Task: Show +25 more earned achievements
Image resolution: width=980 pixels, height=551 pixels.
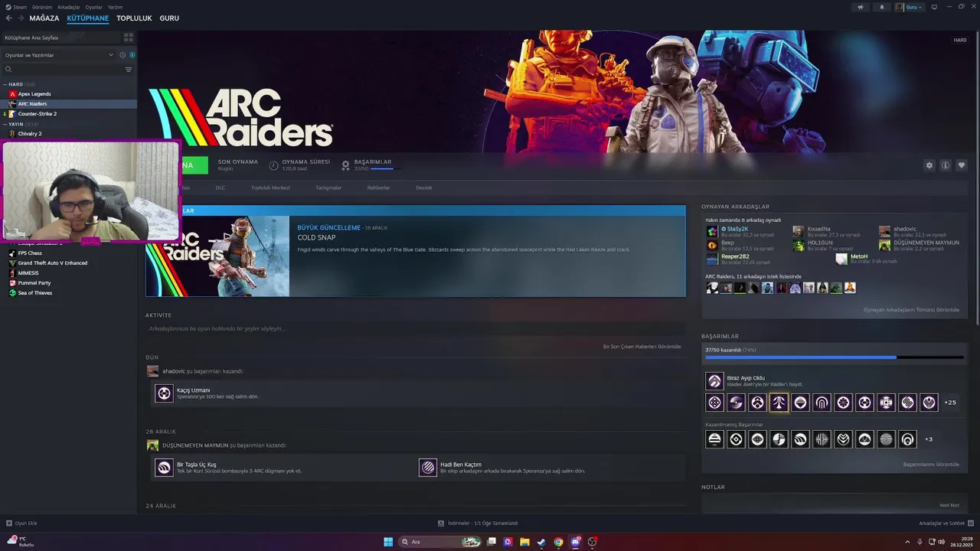Action: [x=950, y=403]
